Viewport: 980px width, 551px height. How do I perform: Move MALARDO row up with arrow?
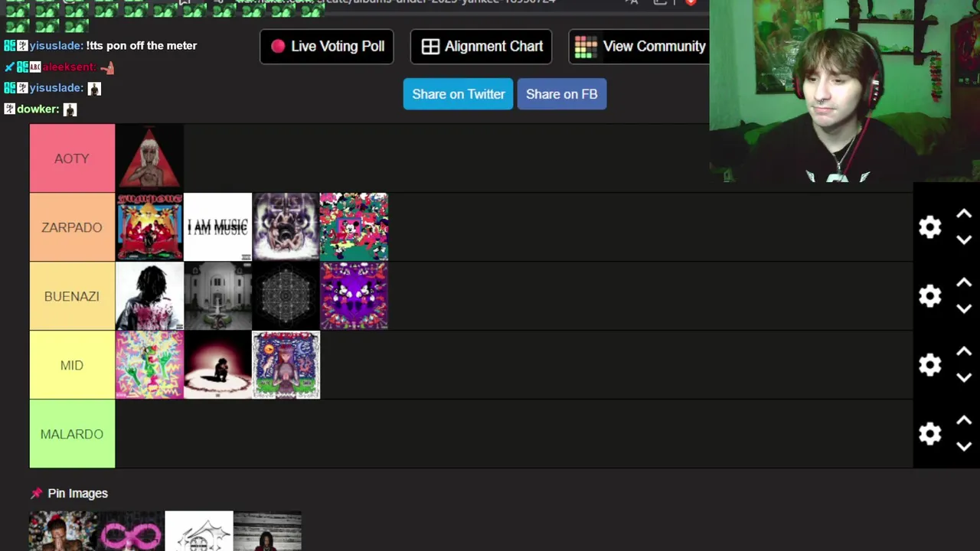pyautogui.click(x=964, y=421)
